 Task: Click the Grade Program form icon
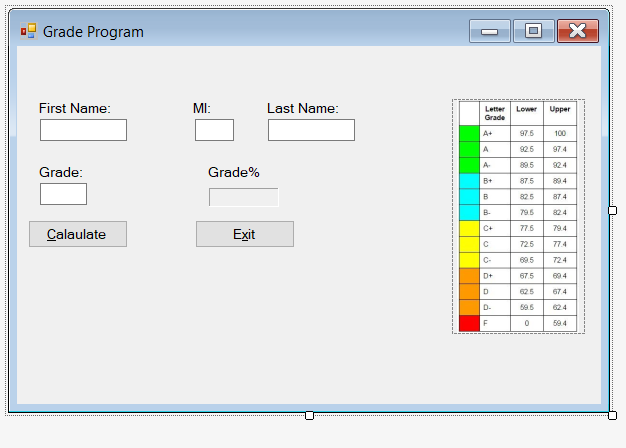pos(29,31)
